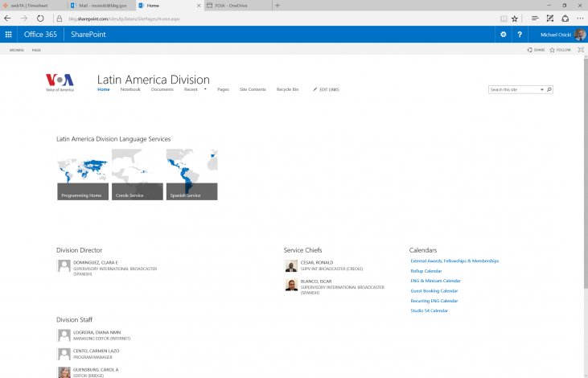The height and width of the screenshot is (378, 588).
Task: Open the Rollup Calendar link
Action: 426,271
